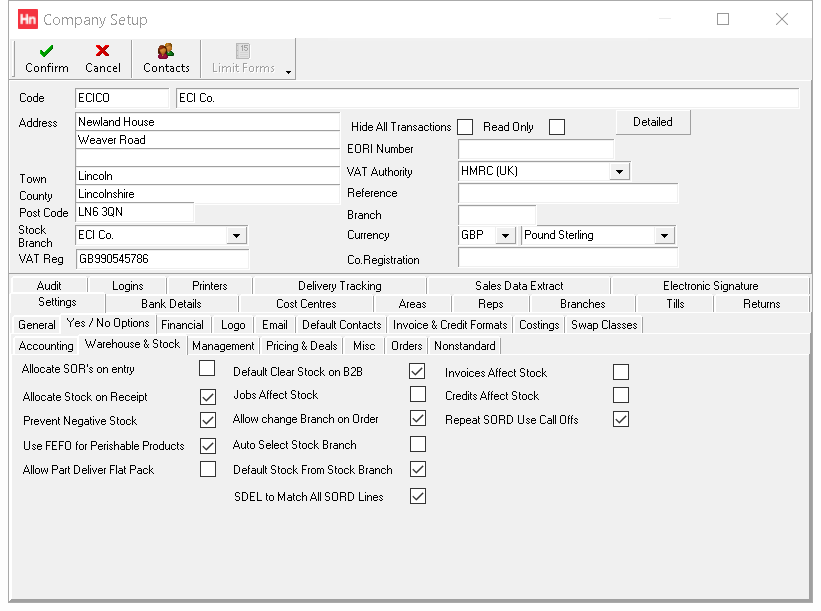
Task: Click the red Cancel cross icon
Action: (x=103, y=51)
